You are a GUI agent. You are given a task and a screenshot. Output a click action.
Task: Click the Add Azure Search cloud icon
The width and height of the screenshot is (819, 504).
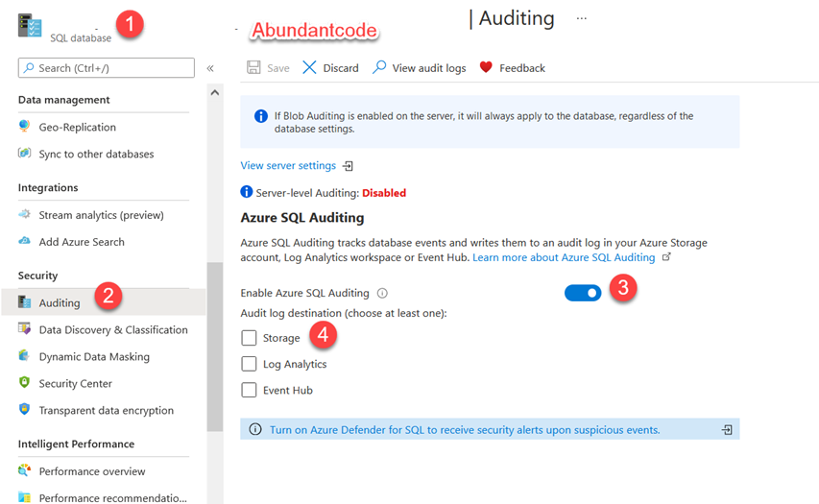24,241
